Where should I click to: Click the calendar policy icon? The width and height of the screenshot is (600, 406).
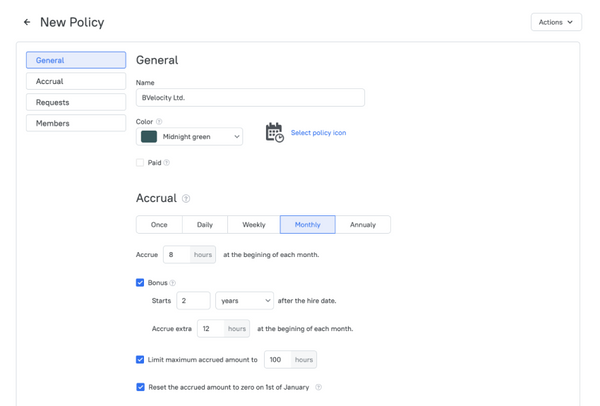(x=274, y=133)
